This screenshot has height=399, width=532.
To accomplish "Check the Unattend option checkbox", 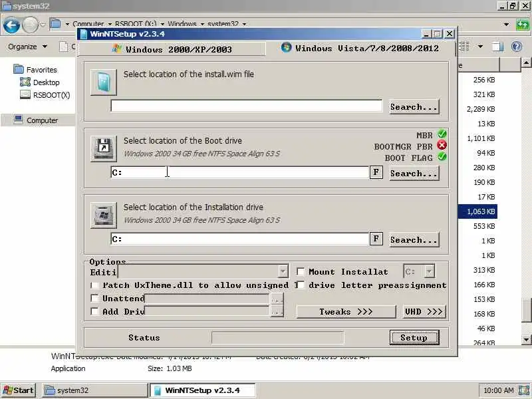I will tap(95, 298).
